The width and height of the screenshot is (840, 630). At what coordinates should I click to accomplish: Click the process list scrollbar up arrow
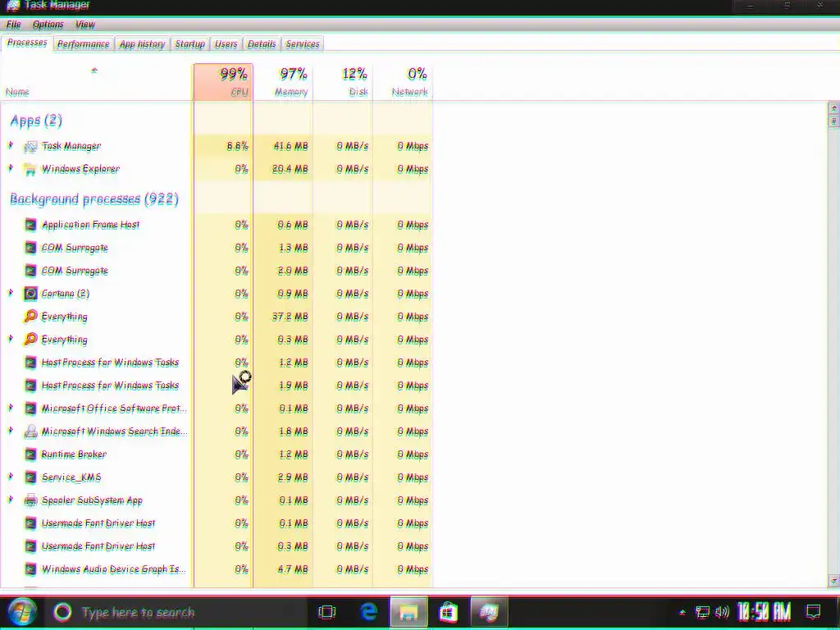pos(833,108)
